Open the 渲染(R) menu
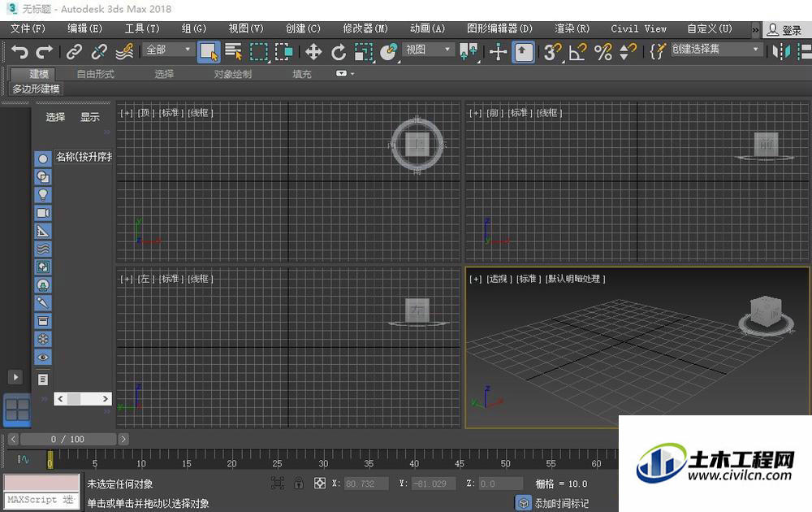The height and width of the screenshot is (512, 812). point(572,28)
